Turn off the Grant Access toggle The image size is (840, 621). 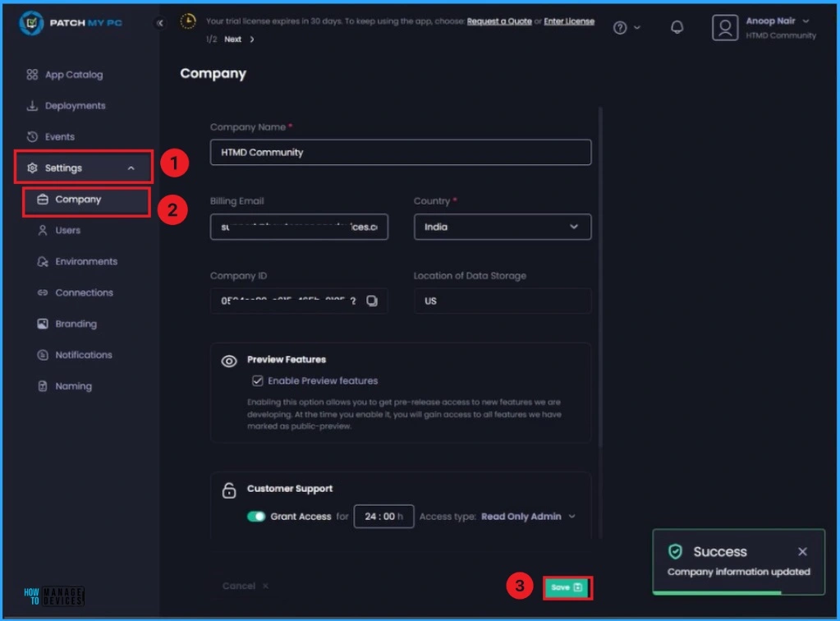[x=256, y=517]
